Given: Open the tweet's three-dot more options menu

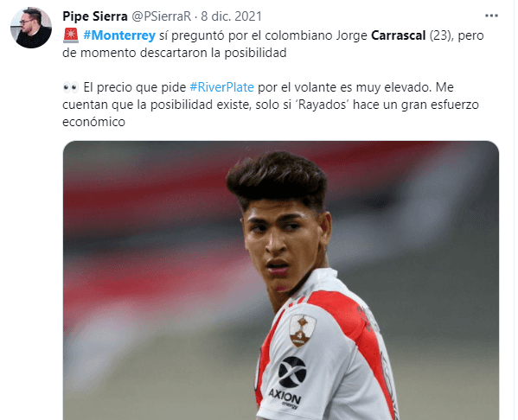Looking at the screenshot, I should tap(491, 16).
